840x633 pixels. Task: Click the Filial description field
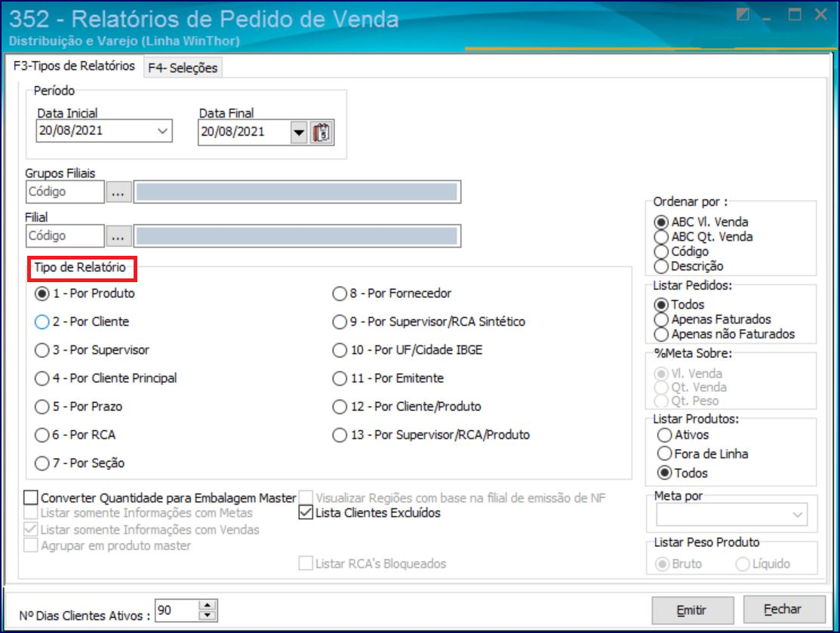(x=297, y=236)
